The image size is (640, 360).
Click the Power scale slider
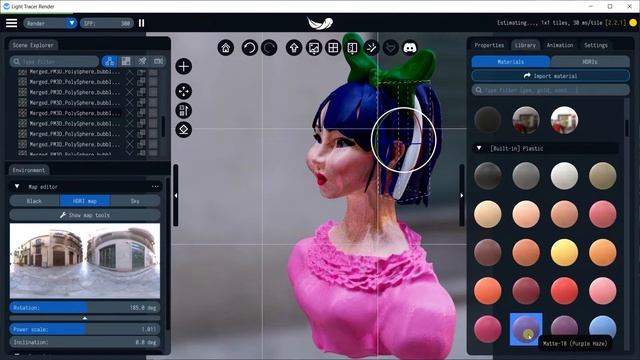click(85, 329)
